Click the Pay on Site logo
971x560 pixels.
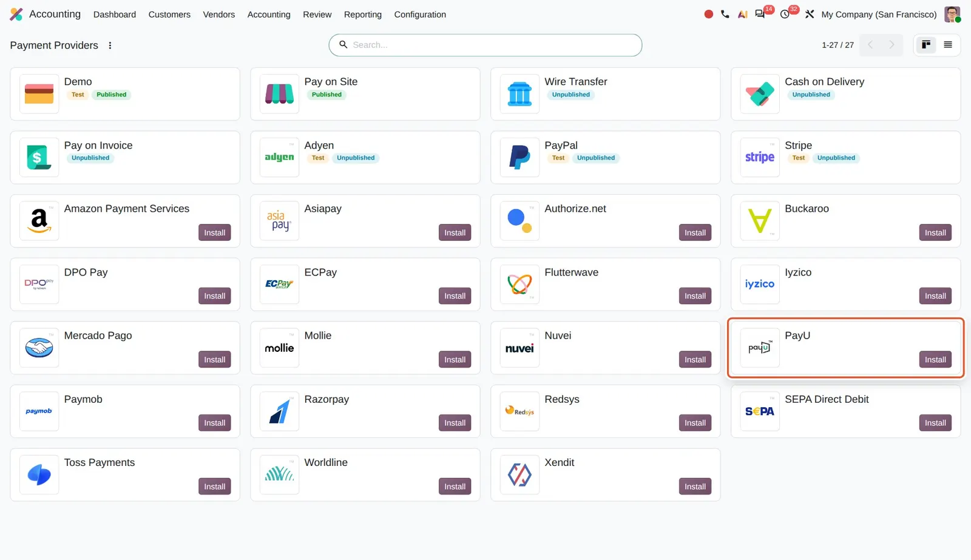pos(280,94)
